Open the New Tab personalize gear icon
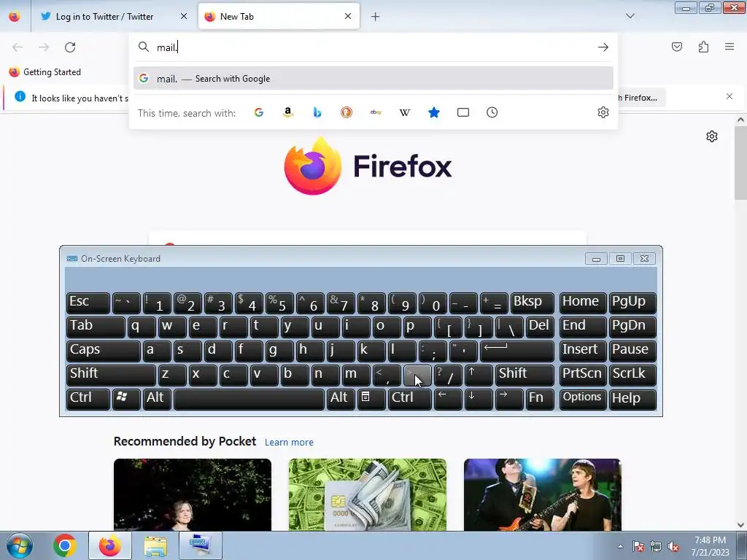Viewport: 747px width, 560px height. pos(712,136)
